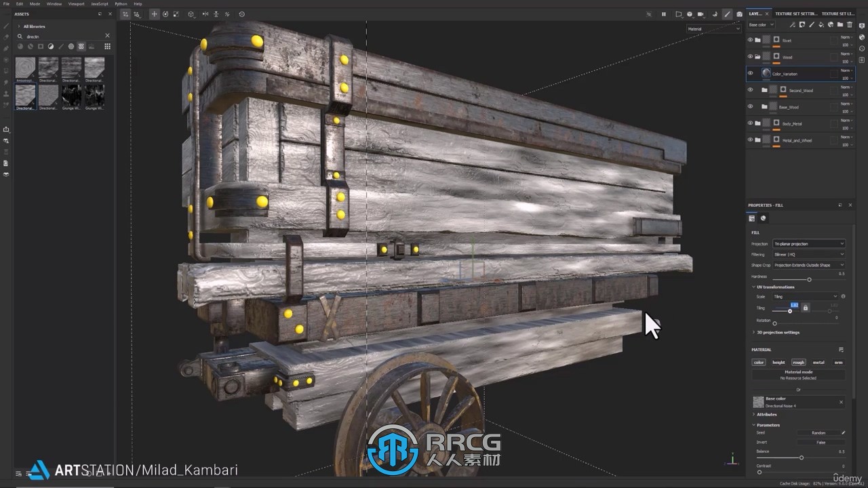Open the Filtering dropdown
The width and height of the screenshot is (868, 488).
tap(809, 254)
